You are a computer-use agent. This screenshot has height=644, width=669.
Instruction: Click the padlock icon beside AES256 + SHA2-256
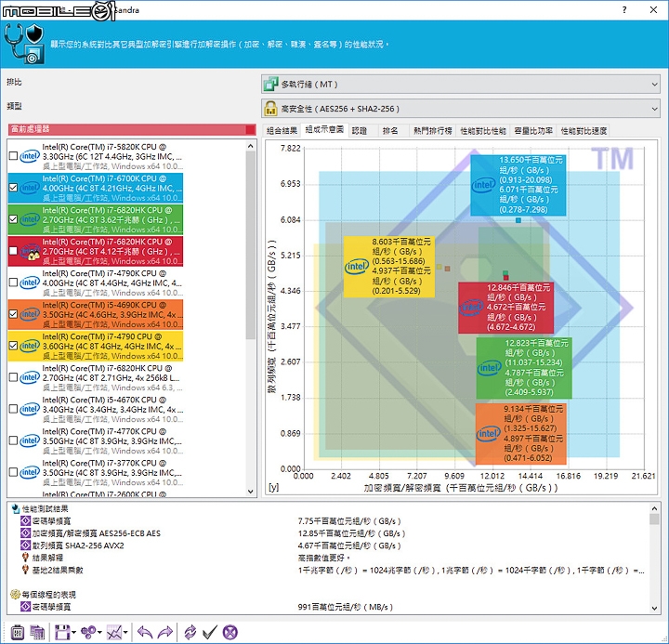pos(270,109)
